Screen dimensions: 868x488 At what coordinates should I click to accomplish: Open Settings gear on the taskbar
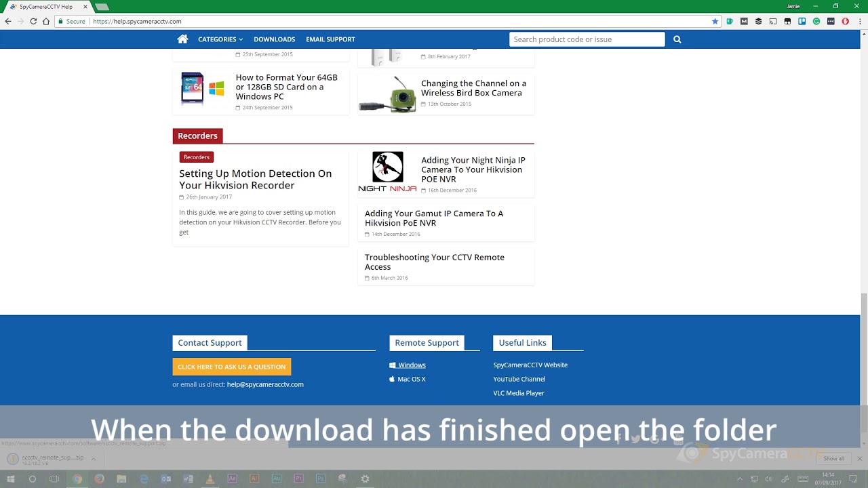tap(365, 479)
